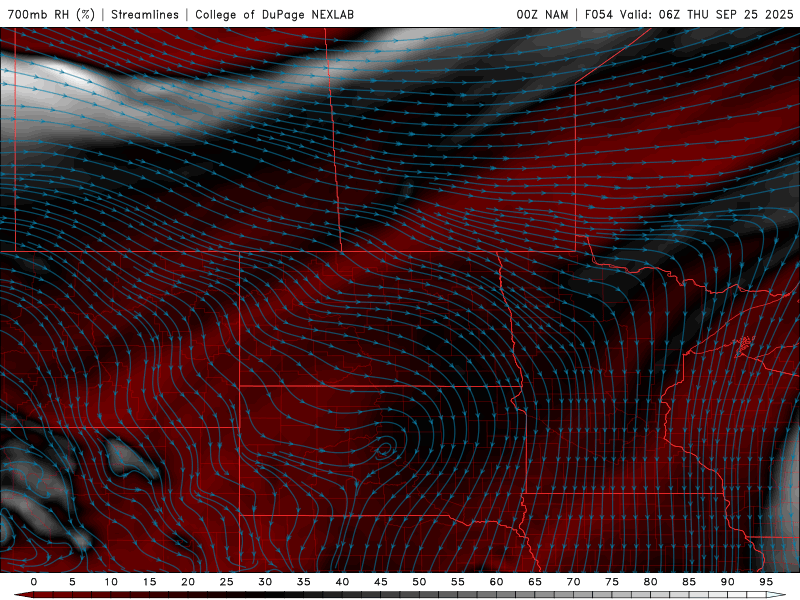
Task: Click the colorbar label "0"
Action: [34, 582]
